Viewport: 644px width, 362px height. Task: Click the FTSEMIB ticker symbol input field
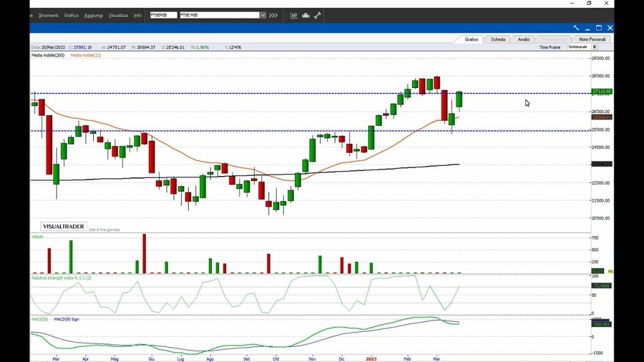[x=163, y=15]
